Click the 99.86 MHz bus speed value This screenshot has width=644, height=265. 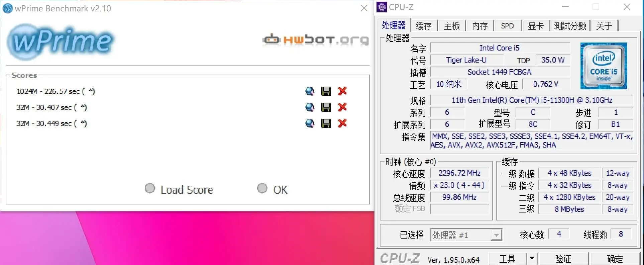459,197
